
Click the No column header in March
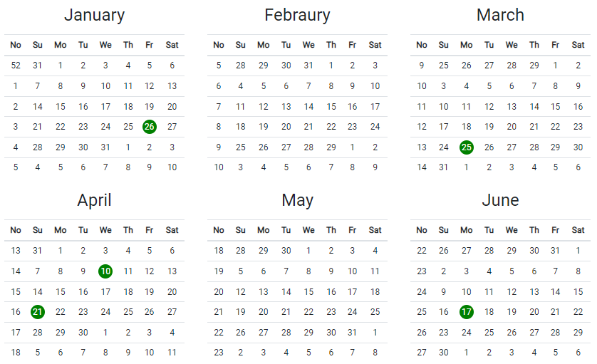pyautogui.click(x=422, y=45)
